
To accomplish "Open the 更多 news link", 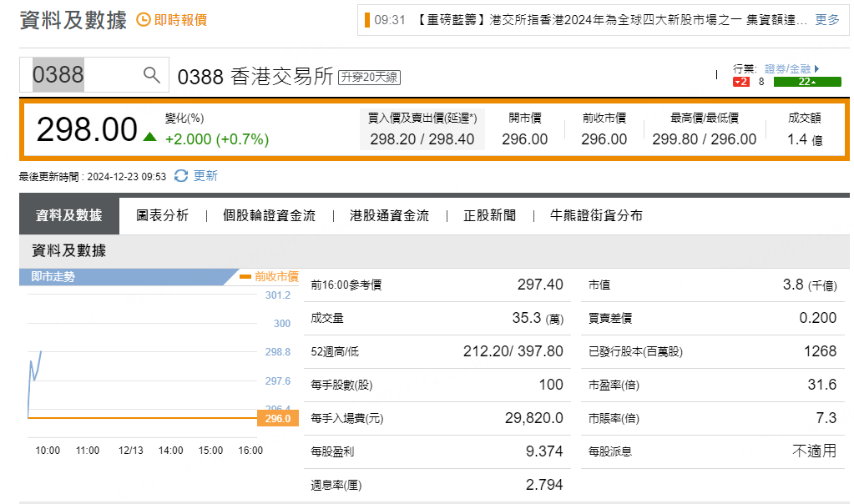I will 827,19.
